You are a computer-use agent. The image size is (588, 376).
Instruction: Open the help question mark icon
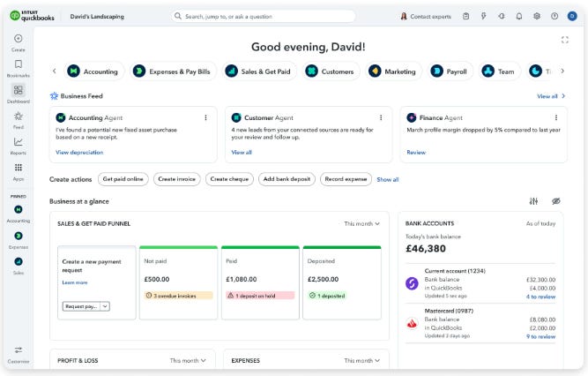(x=555, y=16)
